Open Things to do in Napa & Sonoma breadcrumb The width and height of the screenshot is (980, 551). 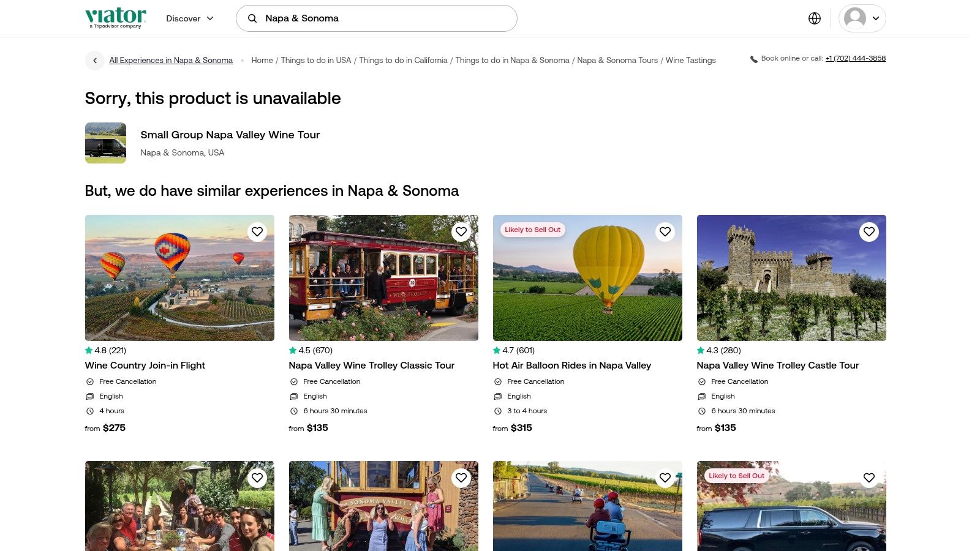click(512, 61)
